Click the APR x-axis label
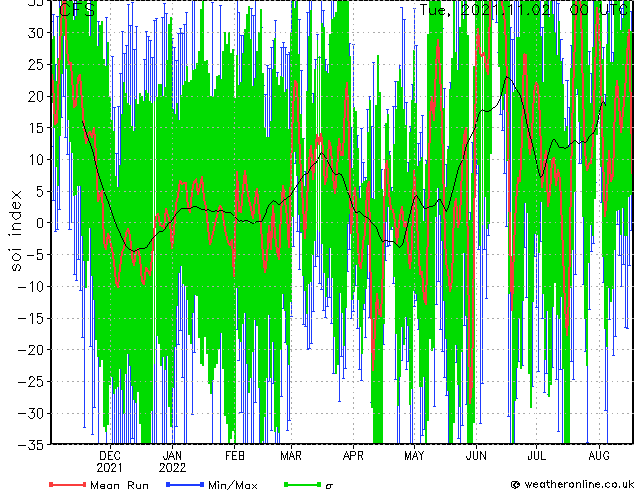634x490 pixels. (353, 456)
